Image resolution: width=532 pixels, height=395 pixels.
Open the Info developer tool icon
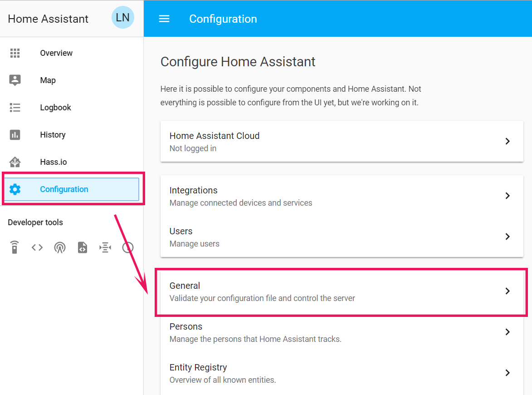[128, 247]
